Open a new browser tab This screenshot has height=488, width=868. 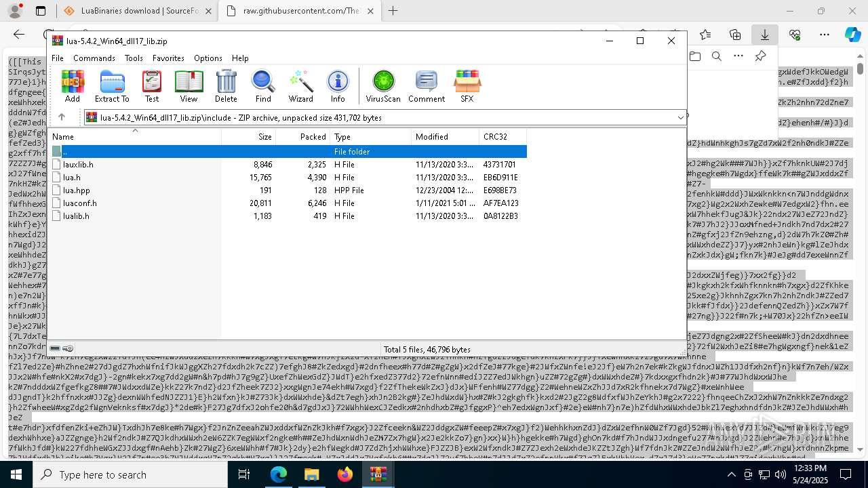(393, 11)
